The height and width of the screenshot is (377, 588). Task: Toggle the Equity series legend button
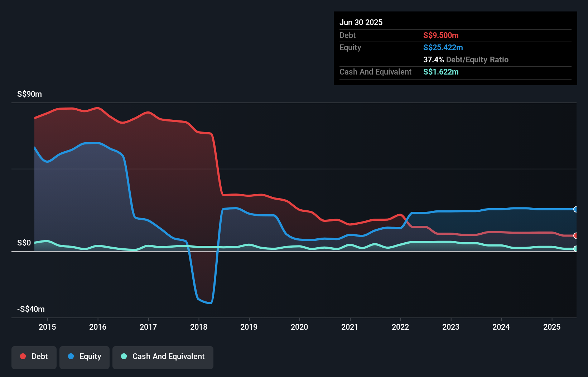click(x=85, y=357)
